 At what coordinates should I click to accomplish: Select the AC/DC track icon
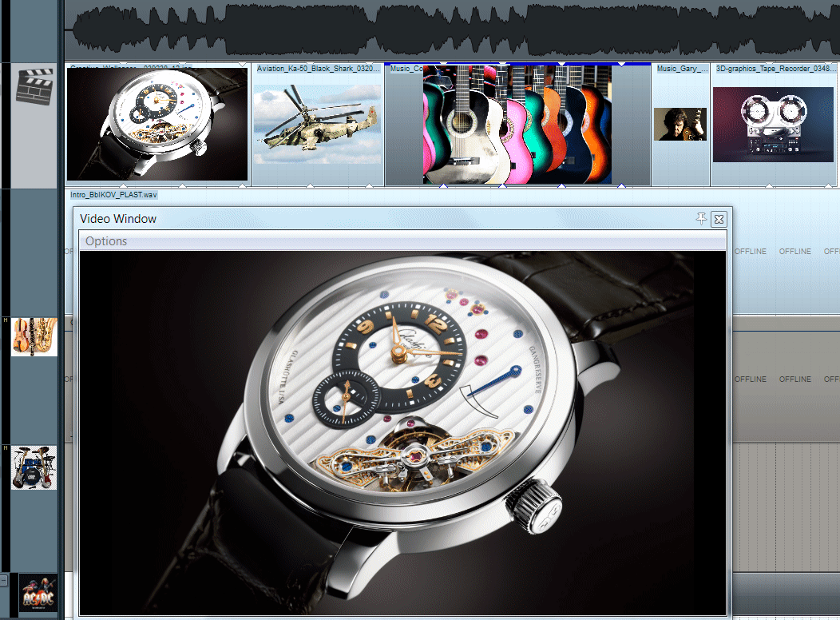click(x=38, y=593)
